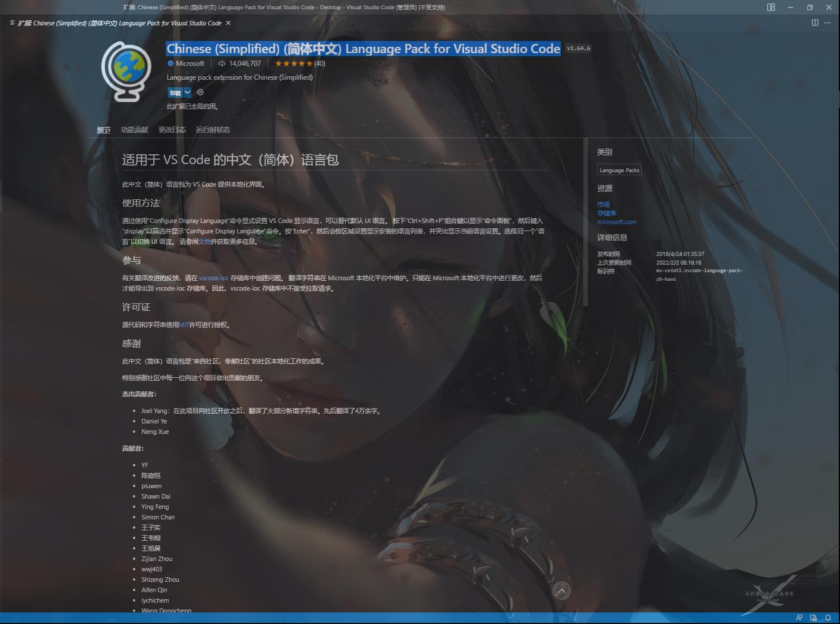Click the last updated value 2022/2/2 08:16:18
The image size is (840, 624).
tap(679, 263)
